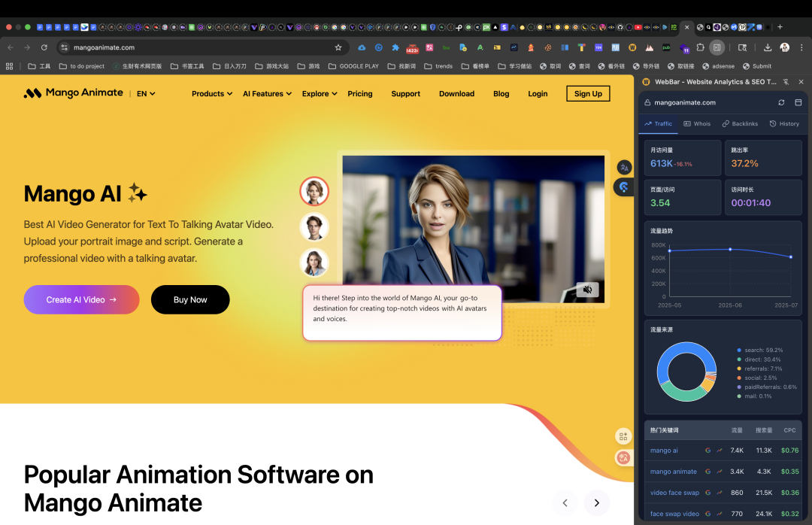Switch to the Traffic tab in WebBar

pos(658,124)
